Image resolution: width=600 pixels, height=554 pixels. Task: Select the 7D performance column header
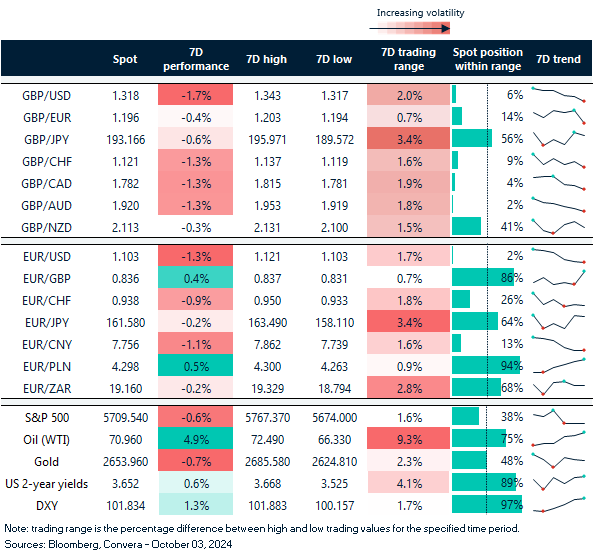tap(191, 59)
